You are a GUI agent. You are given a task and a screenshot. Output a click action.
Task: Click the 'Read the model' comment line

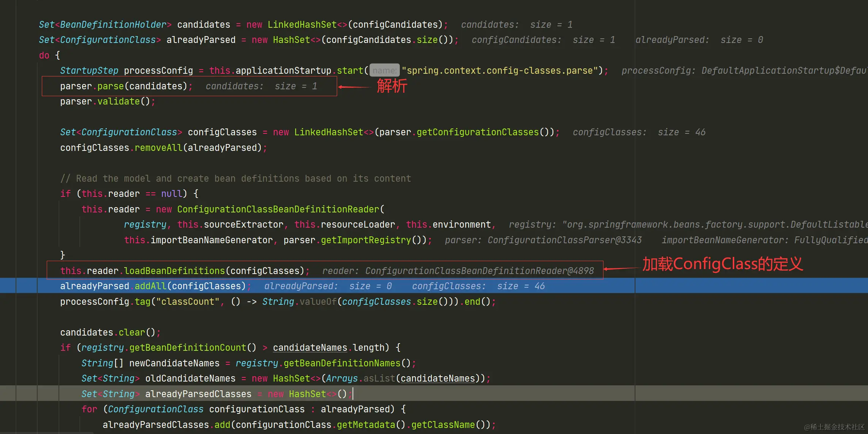(236, 179)
